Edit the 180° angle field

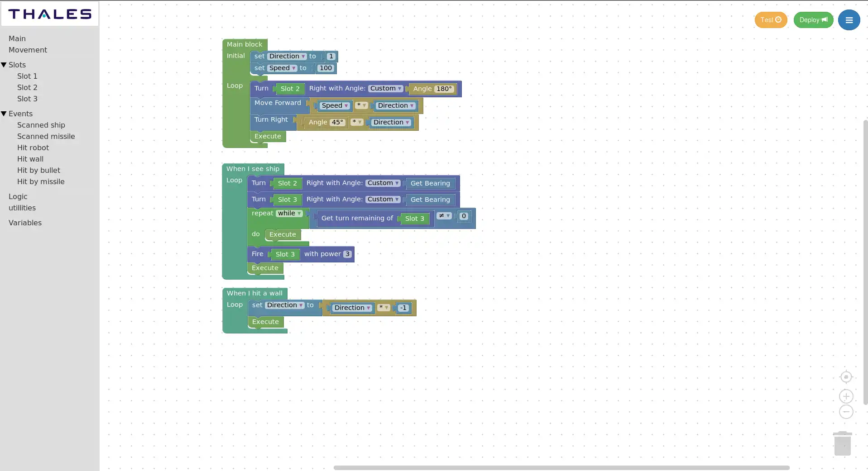tap(444, 89)
